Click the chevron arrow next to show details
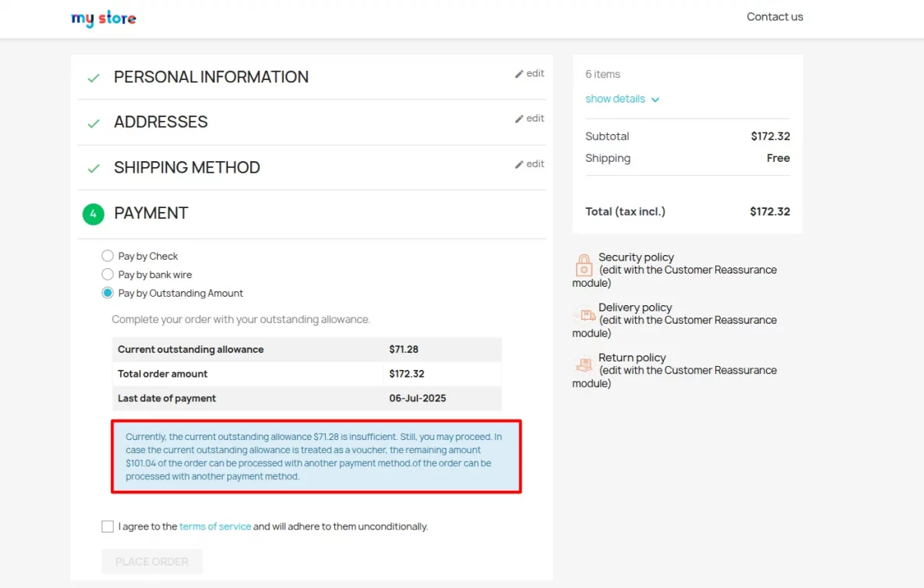 [x=655, y=99]
